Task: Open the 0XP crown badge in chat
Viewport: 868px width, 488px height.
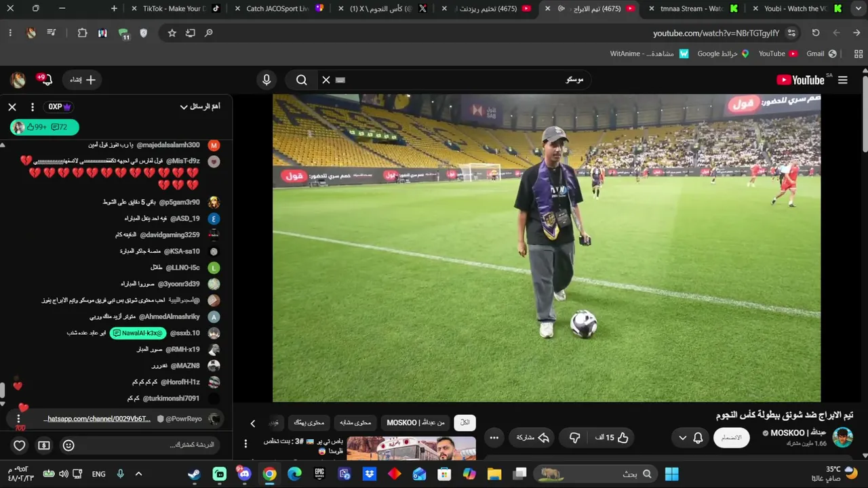Action: (59, 107)
